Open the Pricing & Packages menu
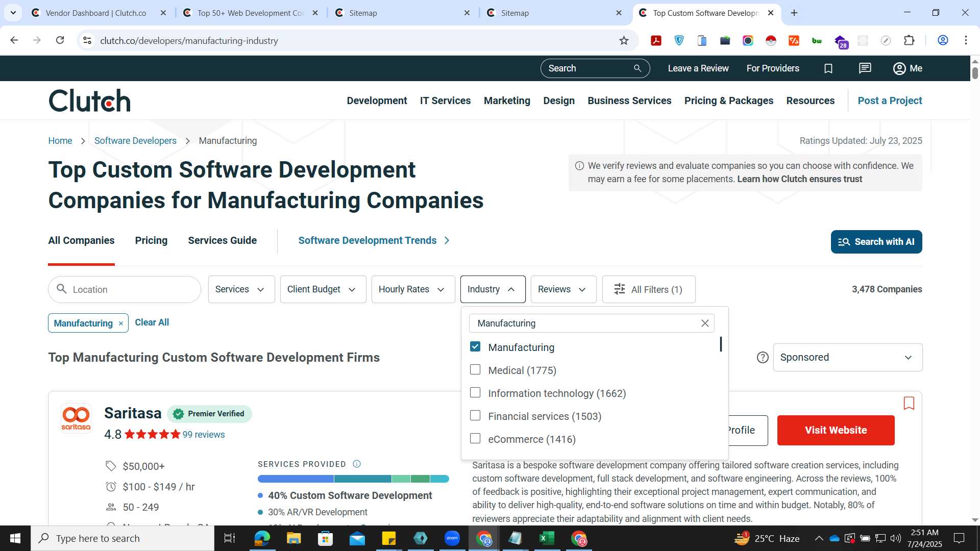The image size is (980, 551). (728, 101)
